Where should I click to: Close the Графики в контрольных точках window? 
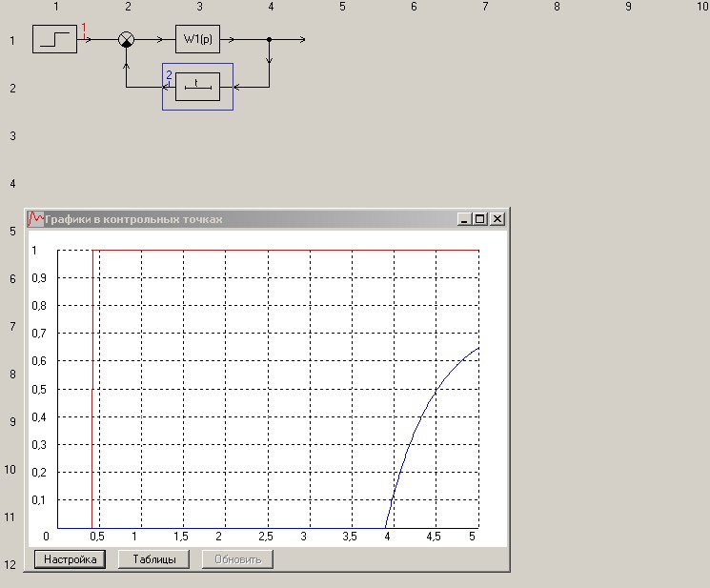(497, 219)
